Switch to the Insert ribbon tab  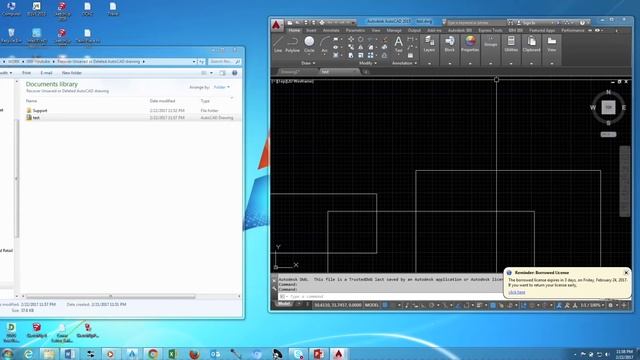tap(311, 30)
